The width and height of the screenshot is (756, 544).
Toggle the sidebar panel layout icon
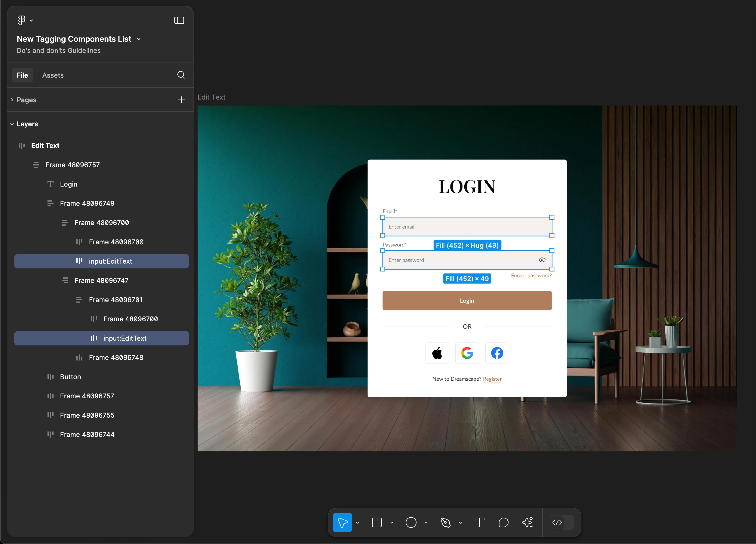click(x=179, y=20)
